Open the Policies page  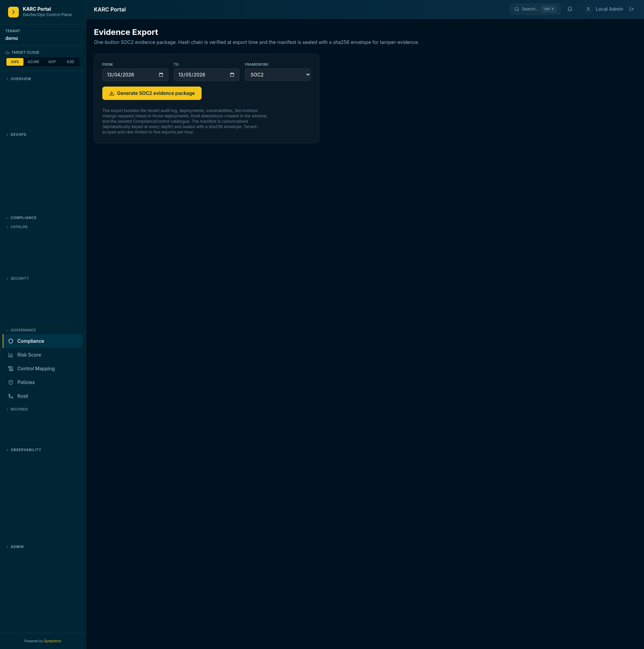(x=43, y=382)
